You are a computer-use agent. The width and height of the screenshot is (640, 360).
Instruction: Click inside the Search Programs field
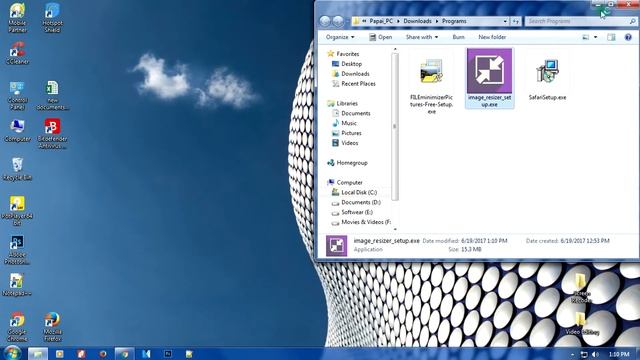576,21
